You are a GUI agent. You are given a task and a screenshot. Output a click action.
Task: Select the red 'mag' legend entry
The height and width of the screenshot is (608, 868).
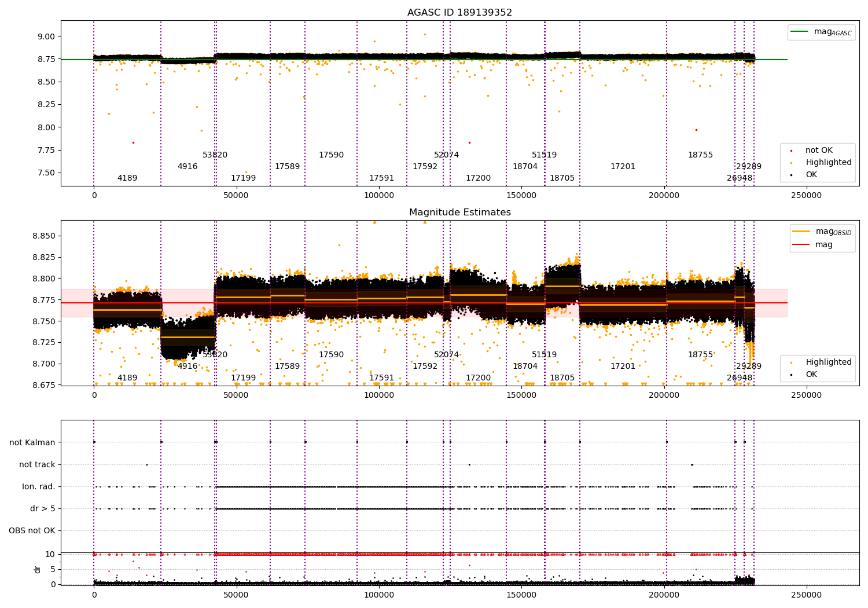[x=813, y=245]
